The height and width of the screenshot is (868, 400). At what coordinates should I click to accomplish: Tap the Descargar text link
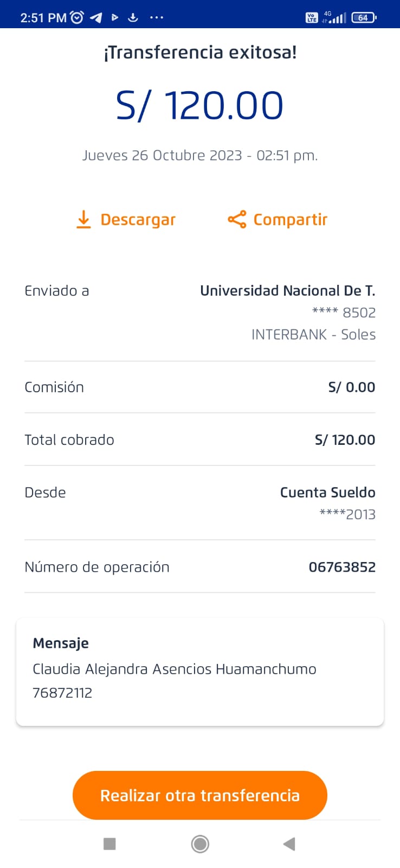coord(138,220)
